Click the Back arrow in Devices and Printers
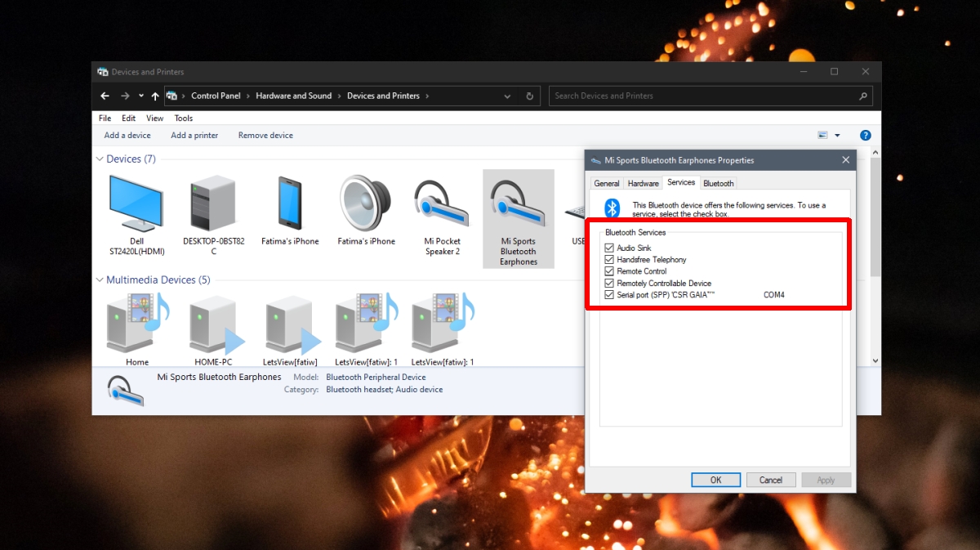 click(105, 96)
